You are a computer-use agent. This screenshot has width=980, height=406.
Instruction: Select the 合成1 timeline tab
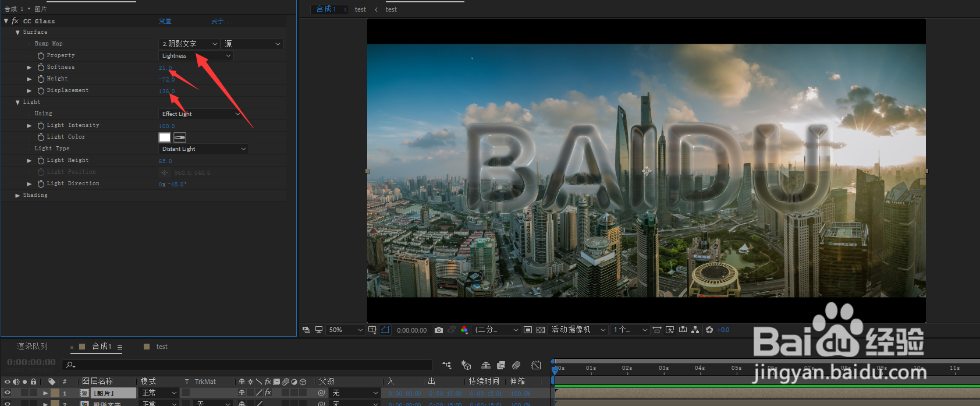tap(101, 347)
